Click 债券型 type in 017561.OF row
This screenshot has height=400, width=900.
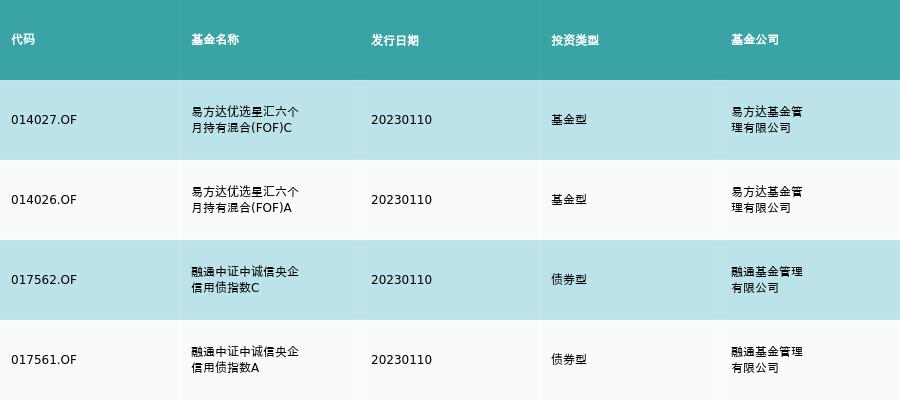point(569,360)
